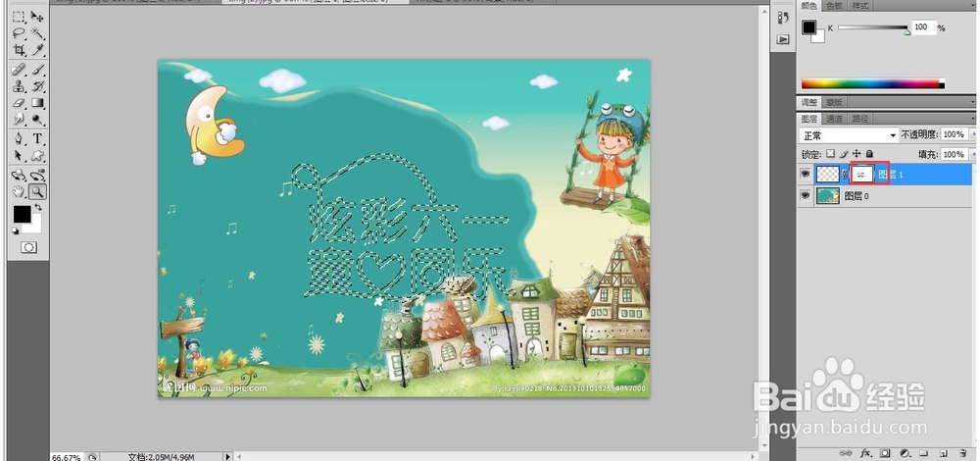
Task: Select the Move tool
Action: [x=37, y=17]
